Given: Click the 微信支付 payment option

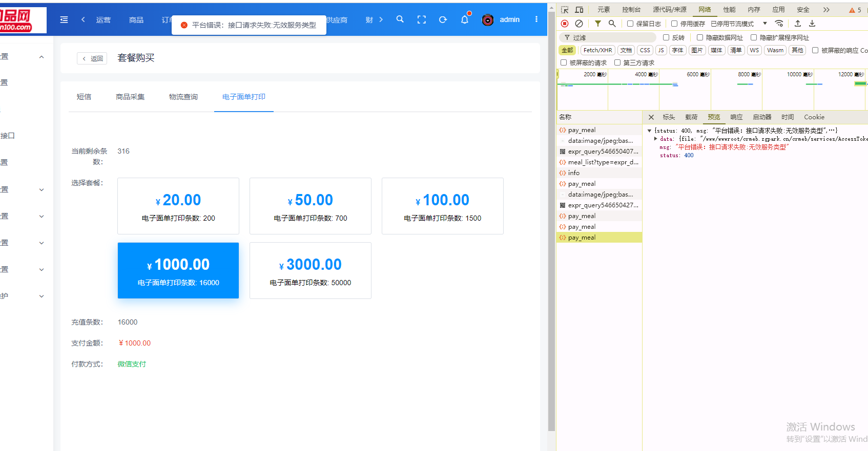Looking at the screenshot, I should [132, 364].
